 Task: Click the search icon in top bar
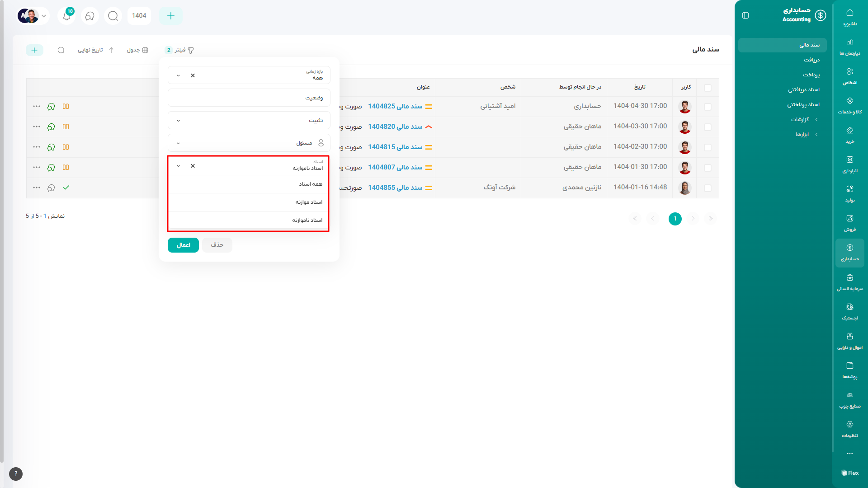(x=113, y=16)
